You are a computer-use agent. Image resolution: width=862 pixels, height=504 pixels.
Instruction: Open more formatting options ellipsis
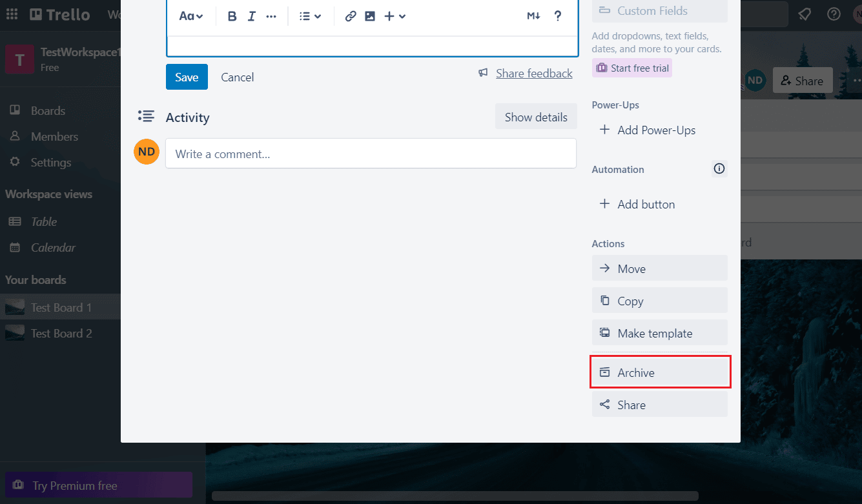pos(271,16)
